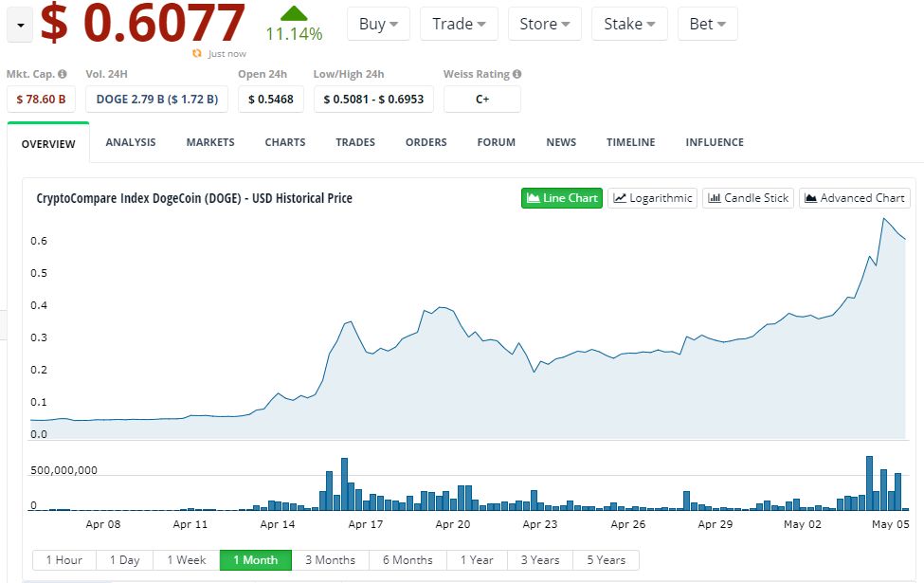Select the 1 Year time range

pos(477,560)
